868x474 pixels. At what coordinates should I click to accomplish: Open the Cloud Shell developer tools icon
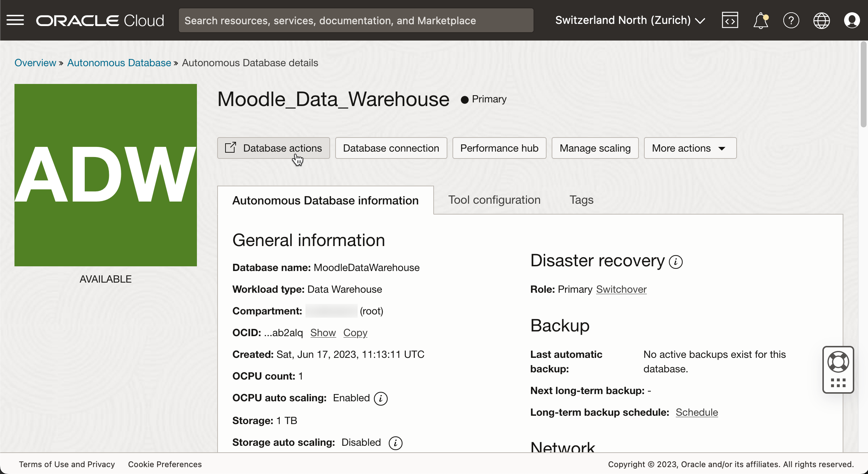(x=730, y=20)
